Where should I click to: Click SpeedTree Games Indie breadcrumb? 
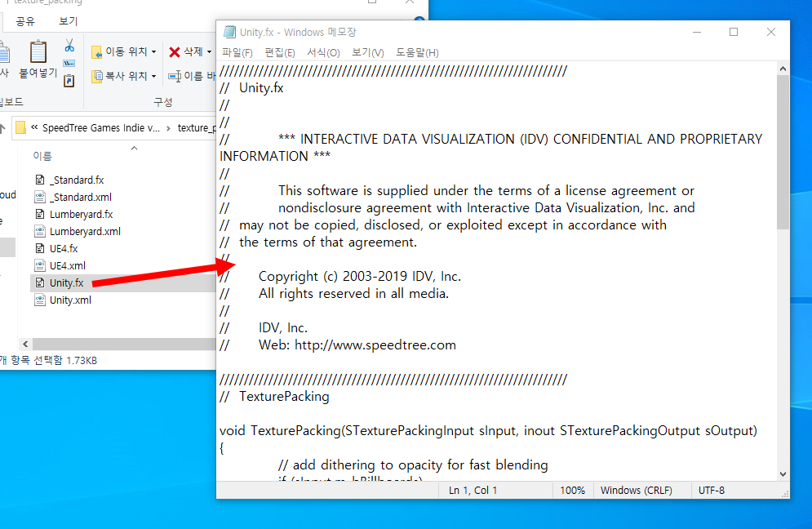tap(101, 128)
